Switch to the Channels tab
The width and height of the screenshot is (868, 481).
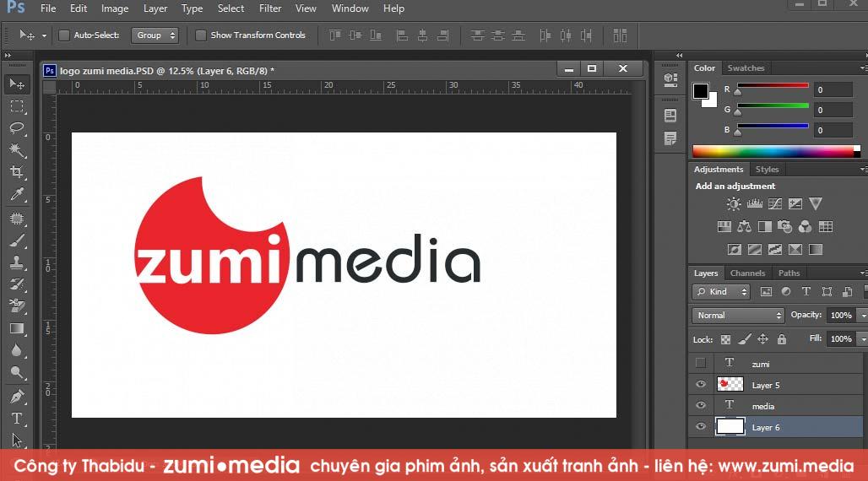pos(747,273)
